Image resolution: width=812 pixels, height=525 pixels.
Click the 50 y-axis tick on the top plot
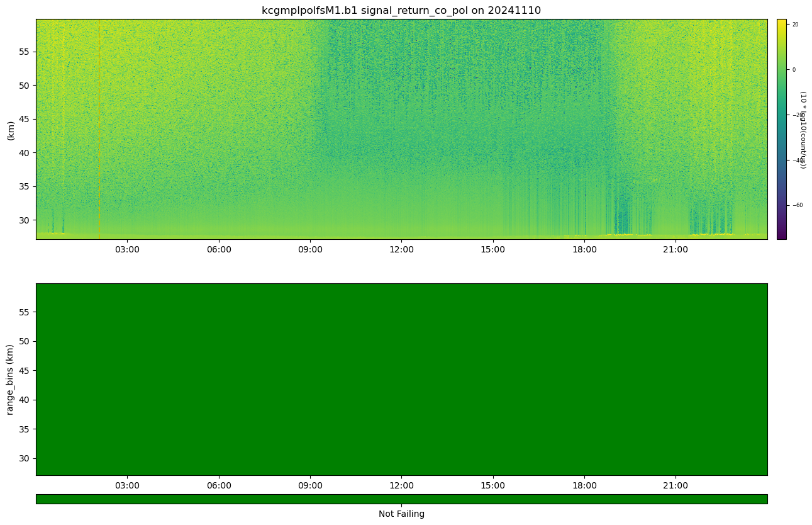25,85
